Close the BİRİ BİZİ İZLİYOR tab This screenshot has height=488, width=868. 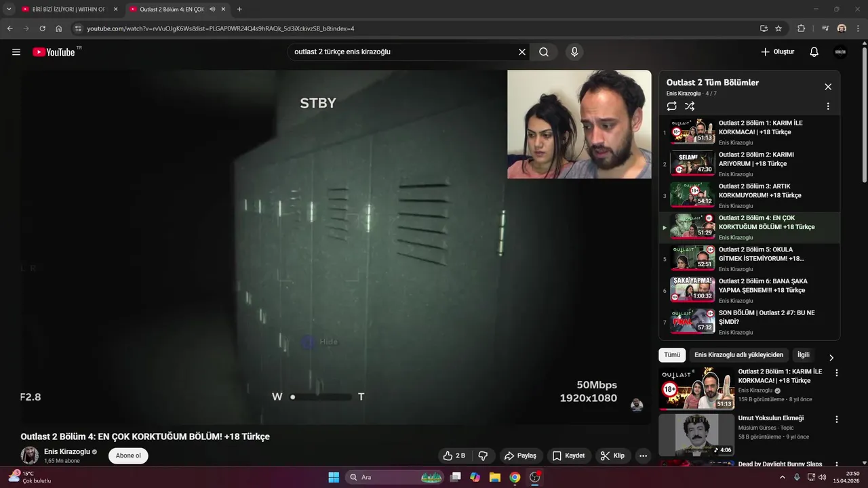tap(115, 9)
